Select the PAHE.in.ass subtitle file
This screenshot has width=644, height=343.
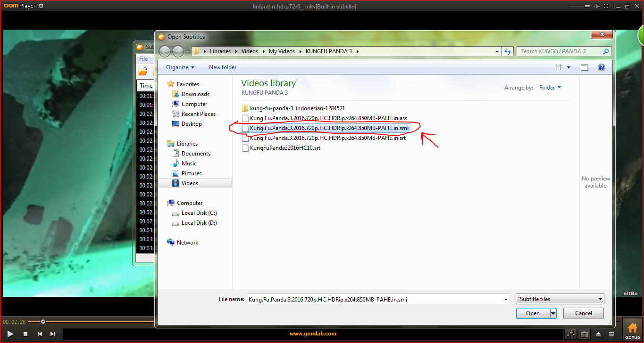[324, 118]
